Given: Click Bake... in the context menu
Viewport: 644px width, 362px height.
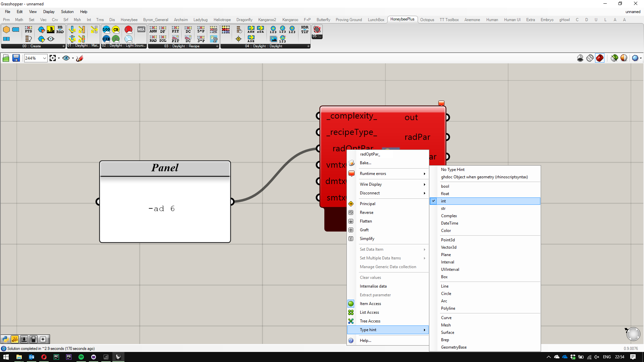Looking at the screenshot, I should 365,163.
